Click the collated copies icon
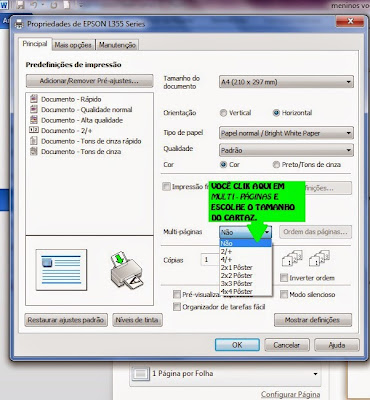The width and height of the screenshot is (370, 400). (292, 258)
